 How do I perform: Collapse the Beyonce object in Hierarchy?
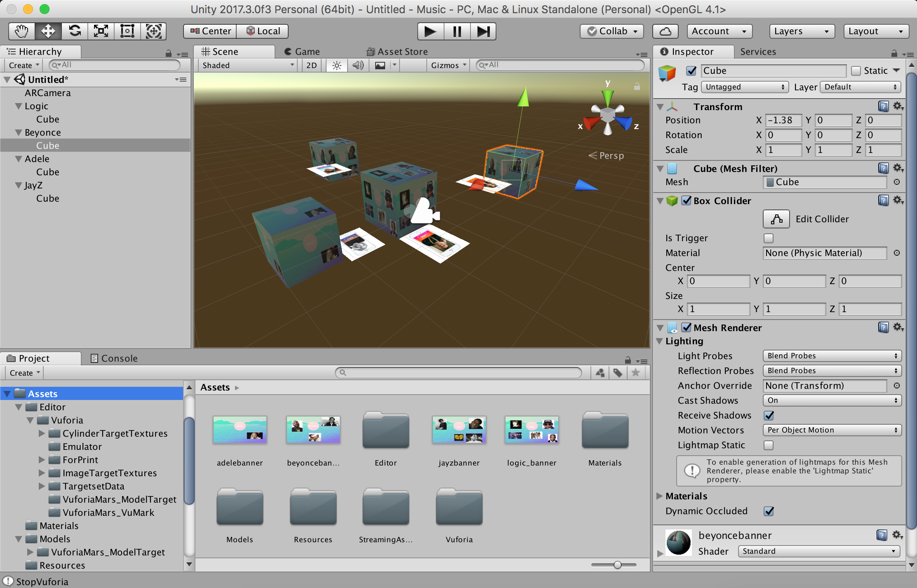19,132
